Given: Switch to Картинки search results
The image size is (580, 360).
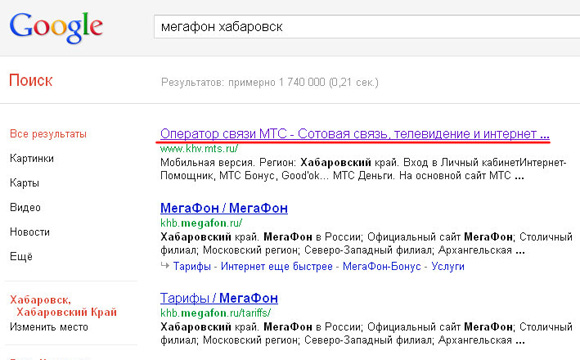Looking at the screenshot, I should point(32,158).
